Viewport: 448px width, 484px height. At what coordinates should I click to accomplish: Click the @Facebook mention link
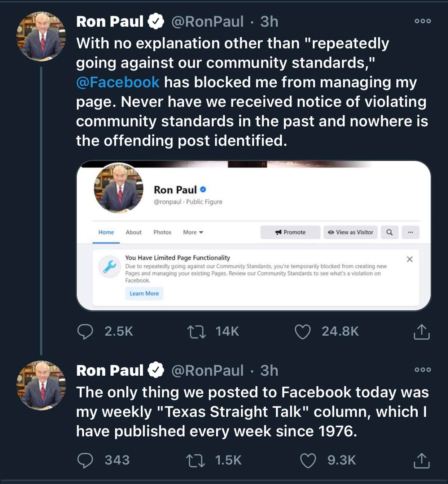tap(118, 82)
